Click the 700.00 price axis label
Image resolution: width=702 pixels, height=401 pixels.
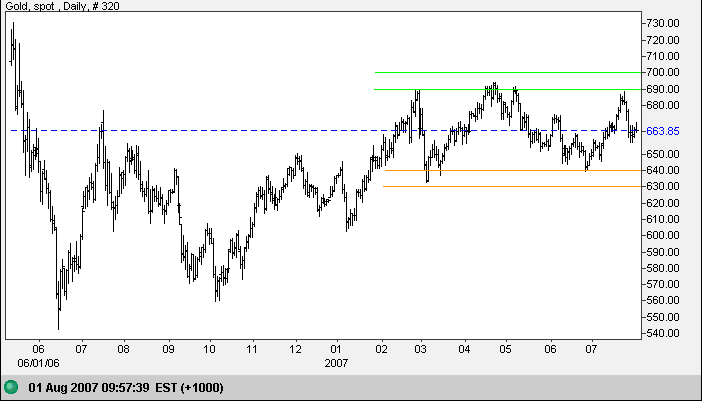663,72
